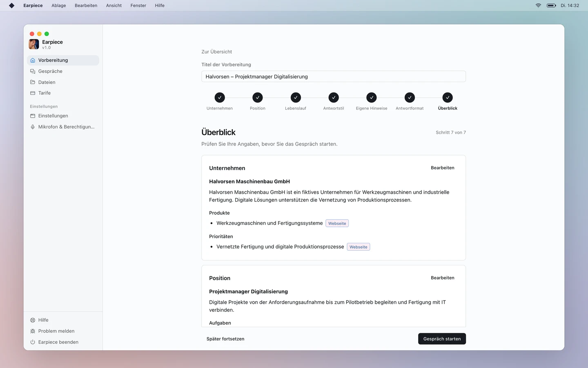Select the Überblick step circle
The height and width of the screenshot is (368, 588).
(448, 97)
